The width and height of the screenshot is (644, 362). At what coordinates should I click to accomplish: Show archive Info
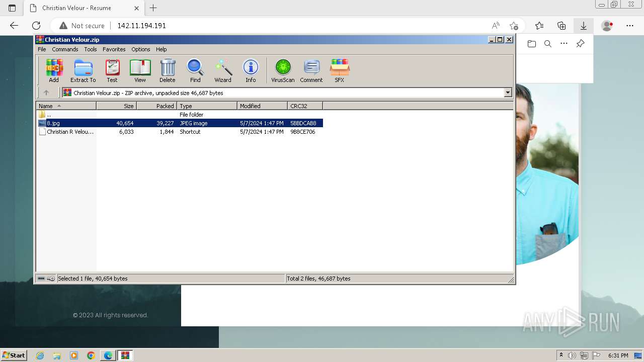251,70
